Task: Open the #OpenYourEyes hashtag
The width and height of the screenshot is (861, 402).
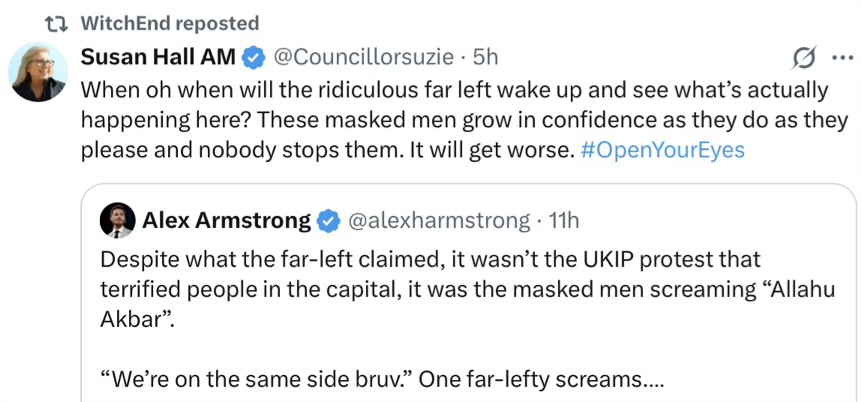Action: pos(664,151)
